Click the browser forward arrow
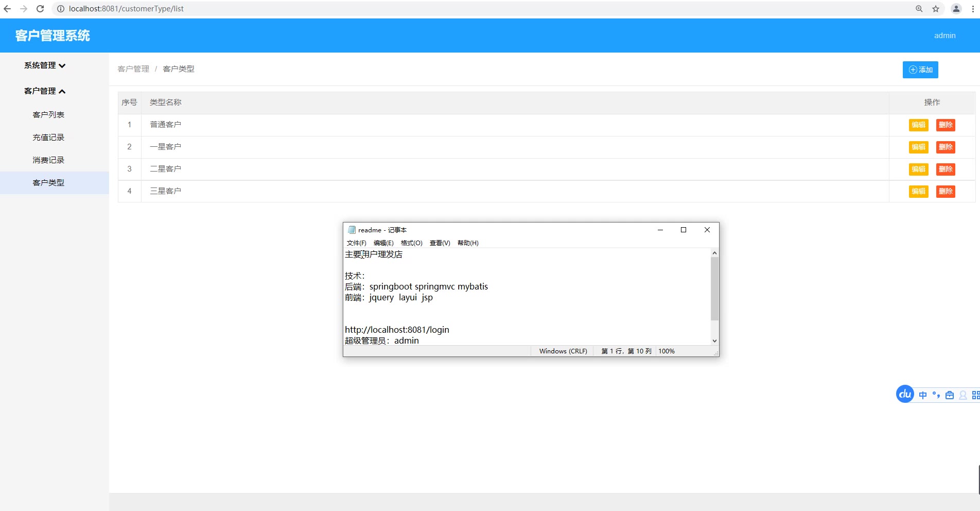Image resolution: width=980 pixels, height=511 pixels. pyautogui.click(x=24, y=9)
